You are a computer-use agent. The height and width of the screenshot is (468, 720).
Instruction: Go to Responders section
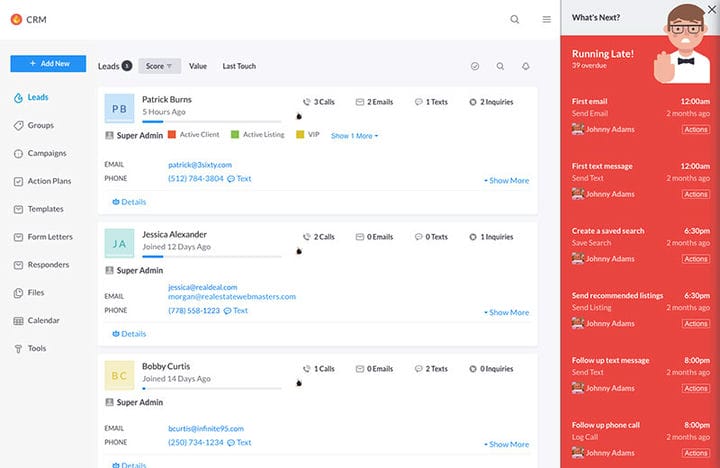[x=41, y=265]
